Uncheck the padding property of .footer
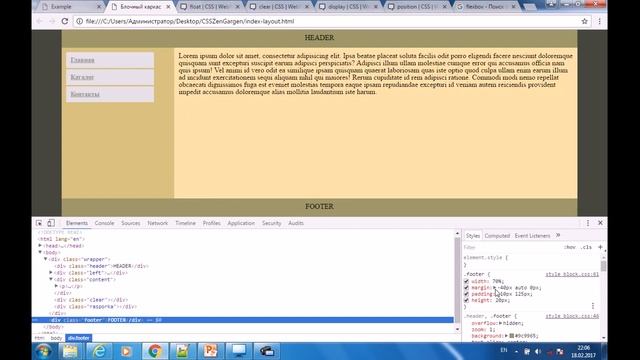Screen dimensions: 640x360 [x=466, y=294]
